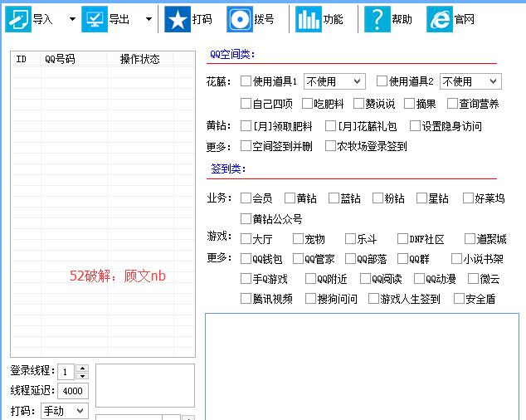Open the 功能 bar chart icon

coord(309,19)
